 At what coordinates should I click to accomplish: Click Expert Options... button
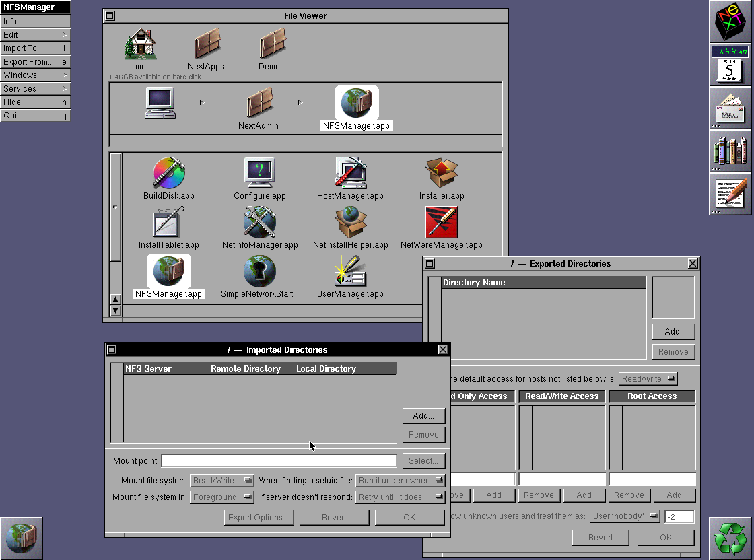coord(259,517)
